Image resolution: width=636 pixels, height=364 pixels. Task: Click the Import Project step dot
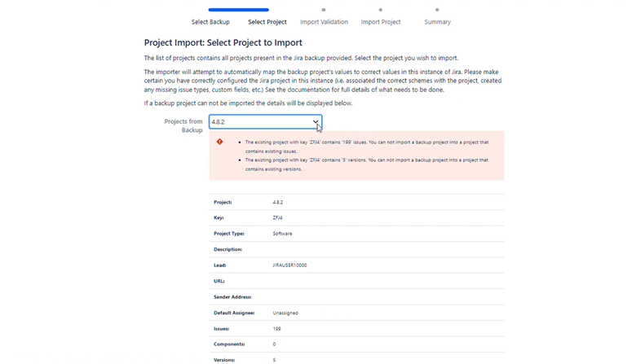coord(381,10)
